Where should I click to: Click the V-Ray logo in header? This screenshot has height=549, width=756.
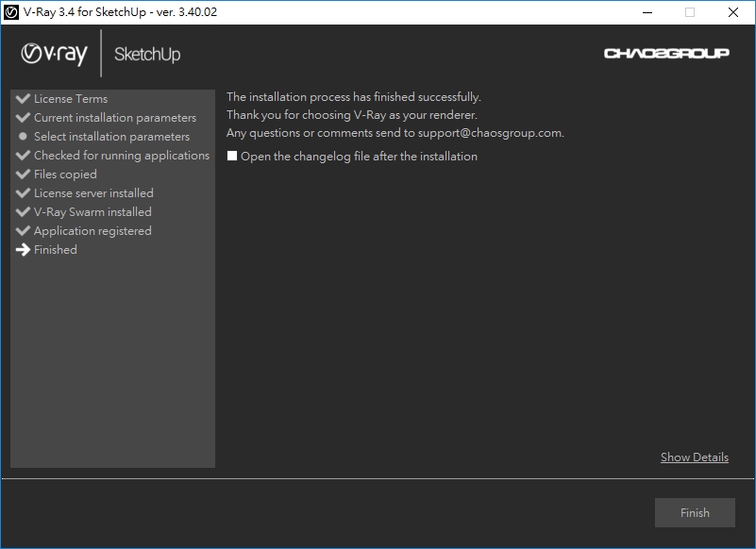click(x=54, y=54)
